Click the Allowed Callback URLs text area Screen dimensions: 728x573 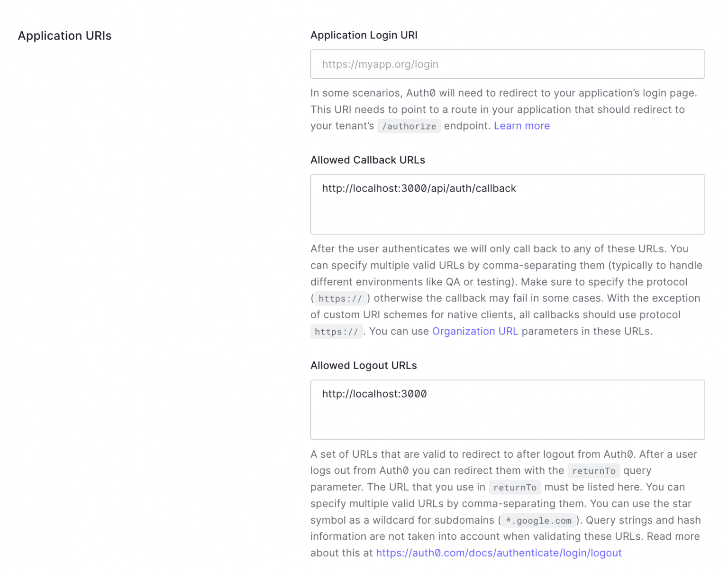click(507, 204)
